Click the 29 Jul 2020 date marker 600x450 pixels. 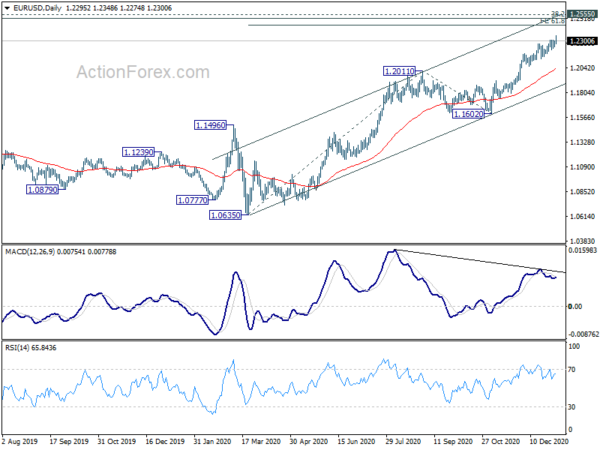coord(403,442)
